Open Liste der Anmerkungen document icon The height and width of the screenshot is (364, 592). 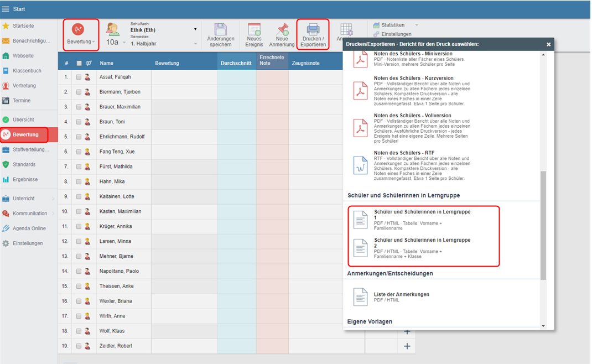pos(361,297)
